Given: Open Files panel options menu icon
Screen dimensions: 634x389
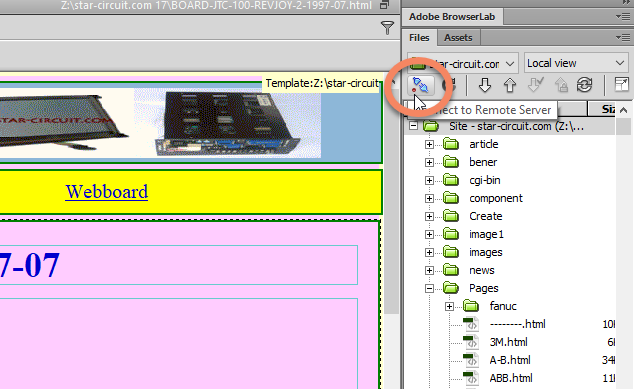Looking at the screenshot, I should [623, 38].
